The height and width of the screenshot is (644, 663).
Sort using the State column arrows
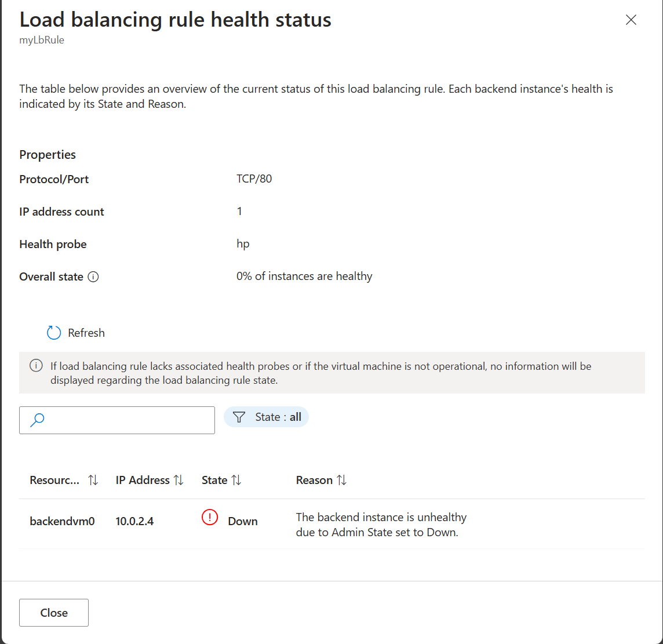(236, 481)
